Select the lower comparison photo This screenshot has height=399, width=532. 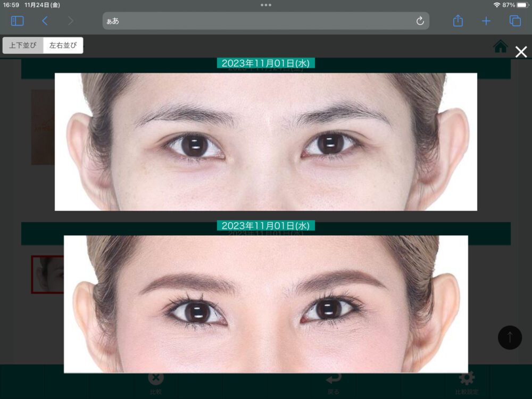[x=266, y=304]
